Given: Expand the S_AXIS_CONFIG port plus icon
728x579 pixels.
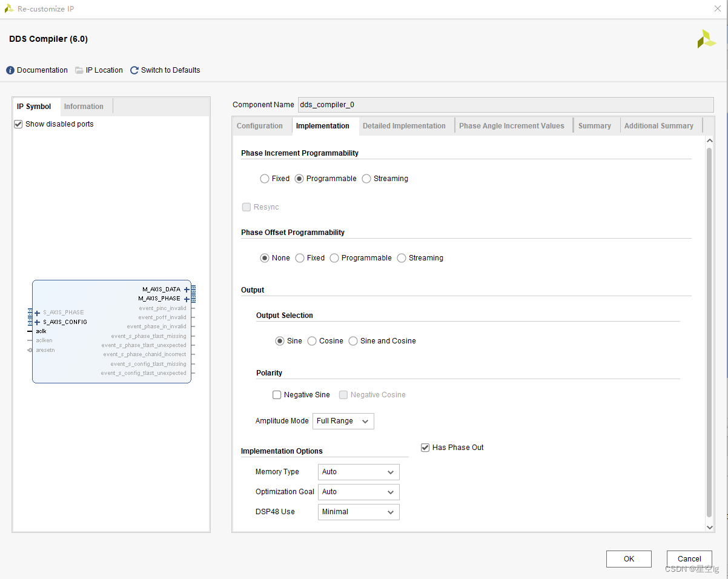Looking at the screenshot, I should point(37,322).
